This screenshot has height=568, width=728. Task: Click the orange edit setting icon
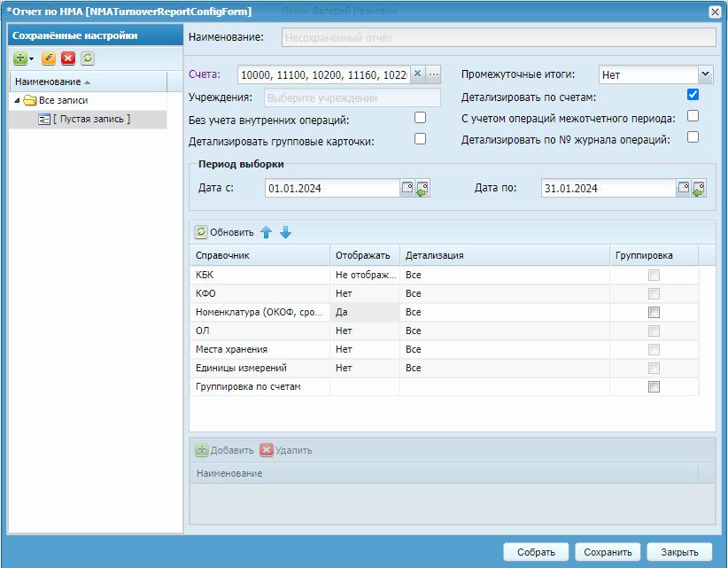pos(49,58)
